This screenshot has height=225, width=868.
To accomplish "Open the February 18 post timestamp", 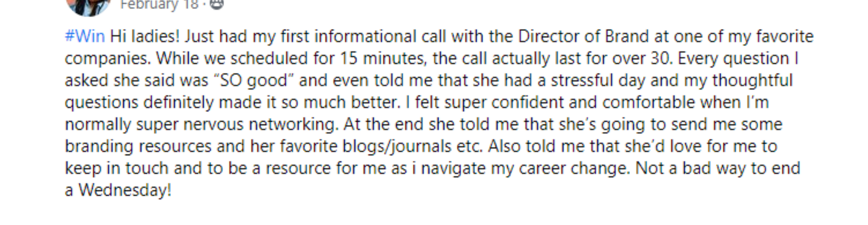I will (159, 4).
